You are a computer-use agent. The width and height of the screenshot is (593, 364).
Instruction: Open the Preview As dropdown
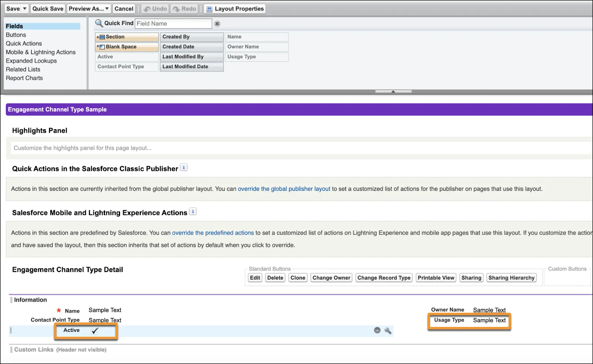coord(89,9)
